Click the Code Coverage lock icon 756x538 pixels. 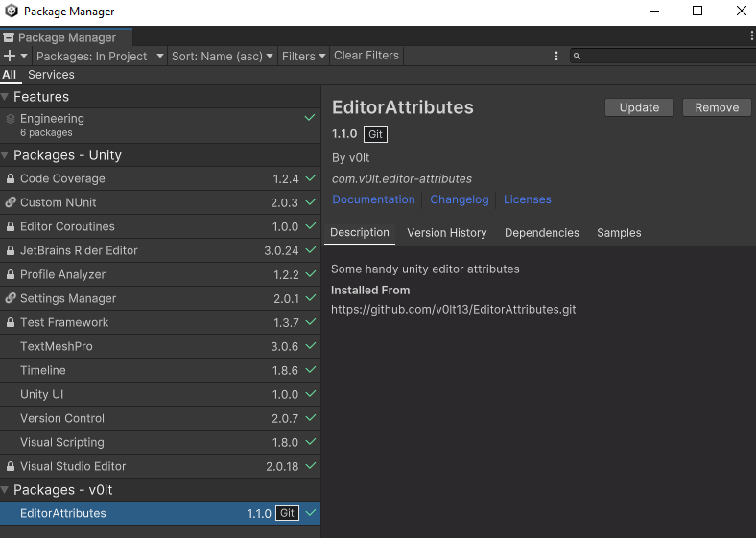(11, 178)
